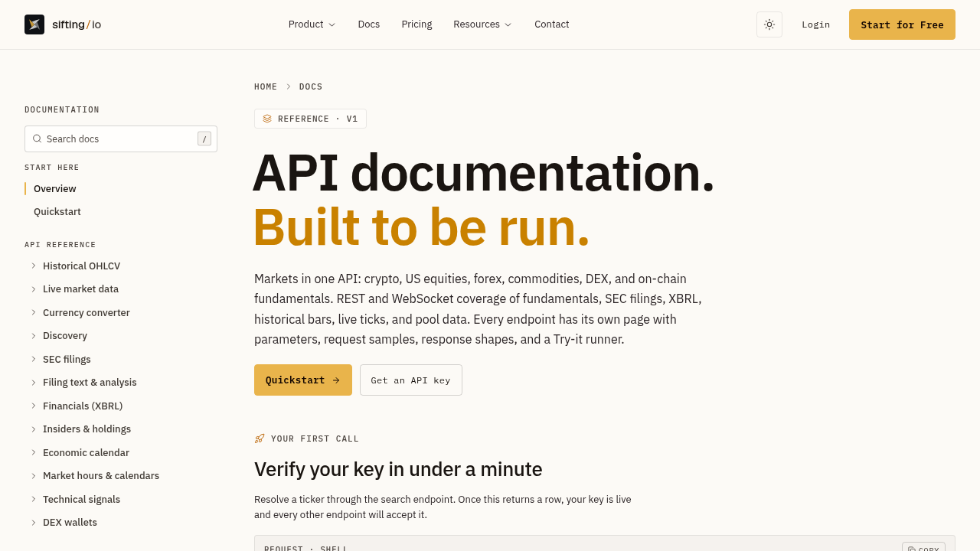Screen dimensions: 980x551
Task: Open the Contact page
Action: click(x=552, y=24)
